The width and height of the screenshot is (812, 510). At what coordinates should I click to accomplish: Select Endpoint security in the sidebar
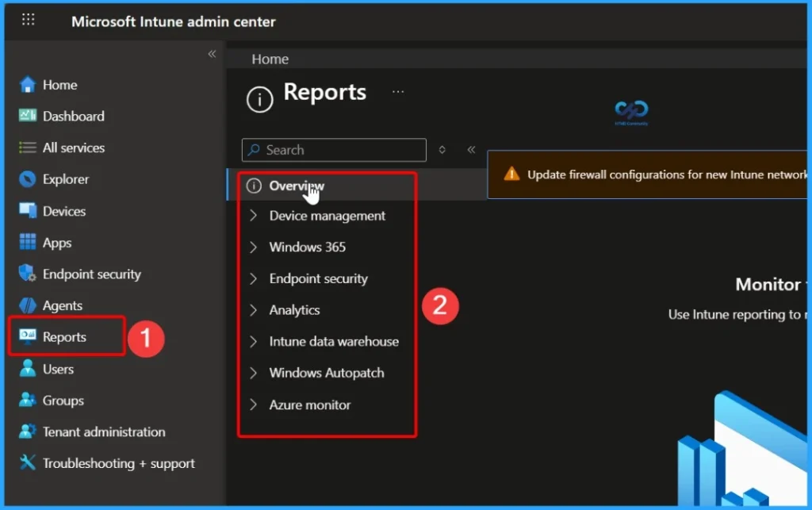click(x=87, y=274)
